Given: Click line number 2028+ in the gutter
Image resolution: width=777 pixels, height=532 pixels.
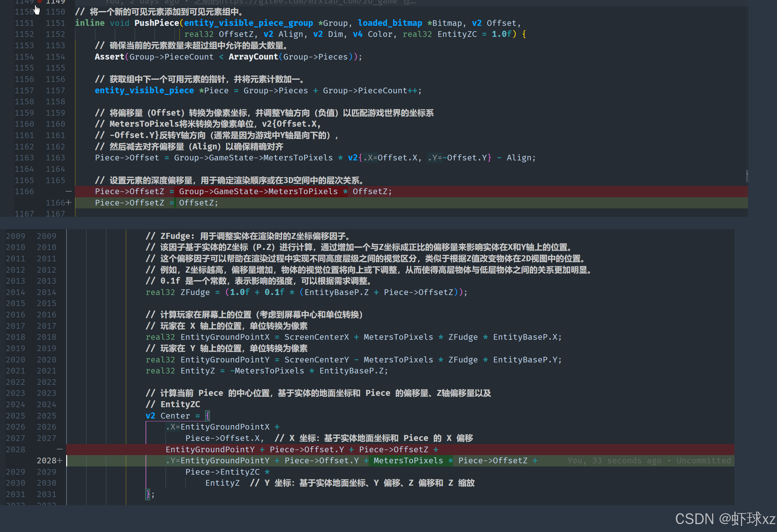Looking at the screenshot, I should (x=47, y=460).
